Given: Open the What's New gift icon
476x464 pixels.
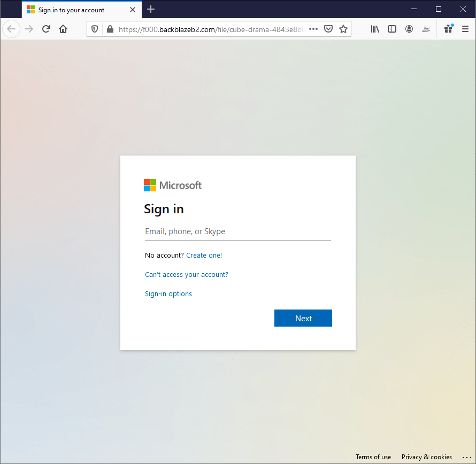Looking at the screenshot, I should tap(448, 29).
